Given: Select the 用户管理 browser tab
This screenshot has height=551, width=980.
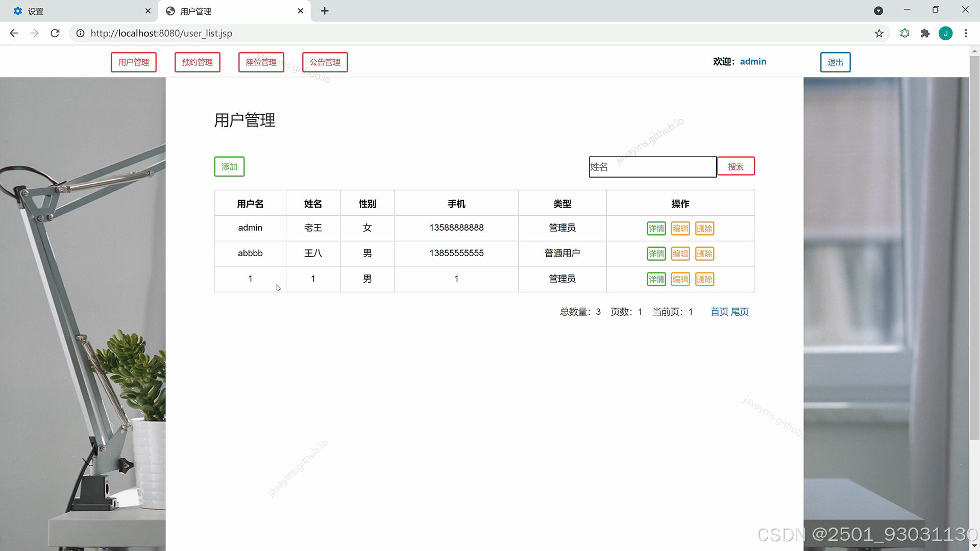Looking at the screenshot, I should click(x=234, y=11).
